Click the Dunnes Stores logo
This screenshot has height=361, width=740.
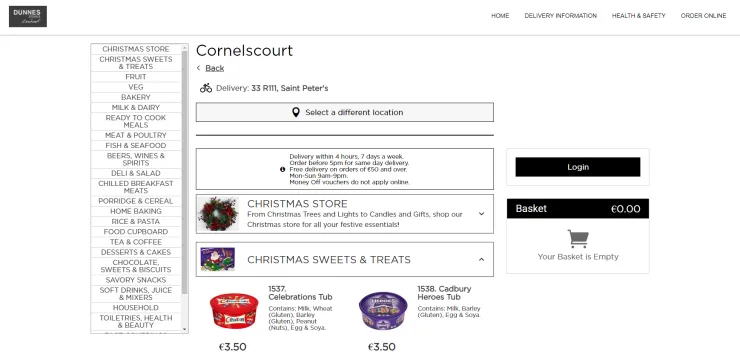(x=28, y=17)
